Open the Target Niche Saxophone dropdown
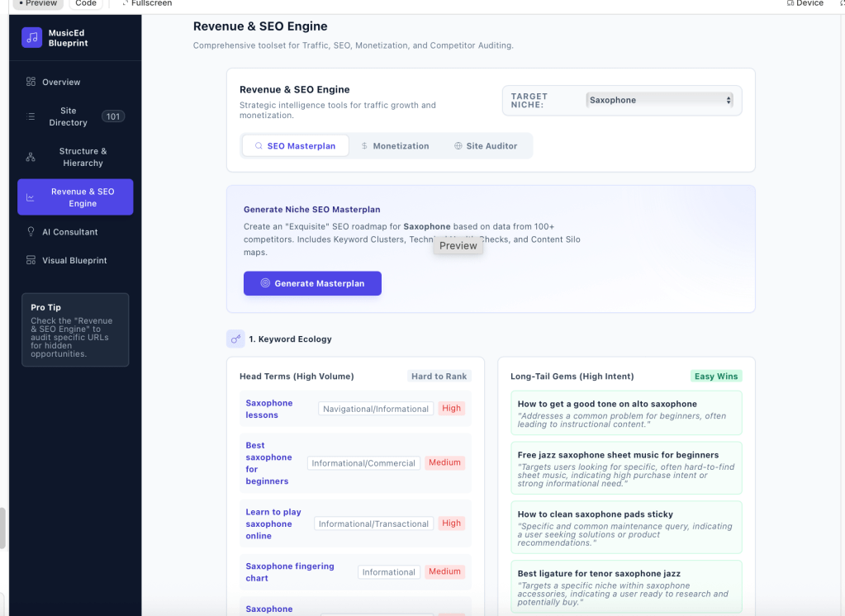Screen dimensions: 845x616 pos(660,100)
